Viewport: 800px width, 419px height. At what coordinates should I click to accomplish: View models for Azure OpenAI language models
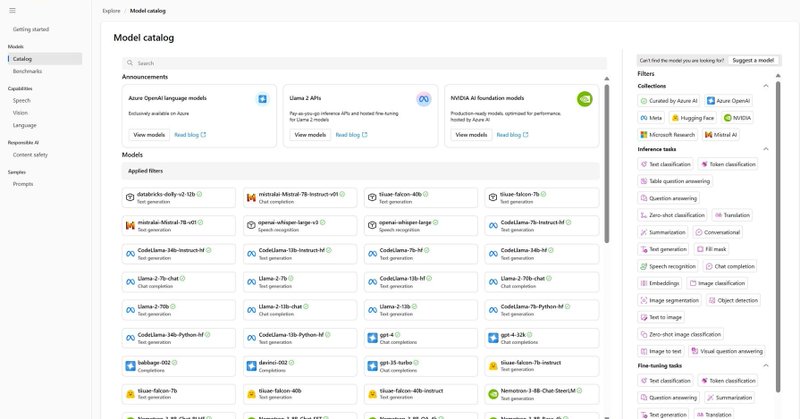[149, 135]
